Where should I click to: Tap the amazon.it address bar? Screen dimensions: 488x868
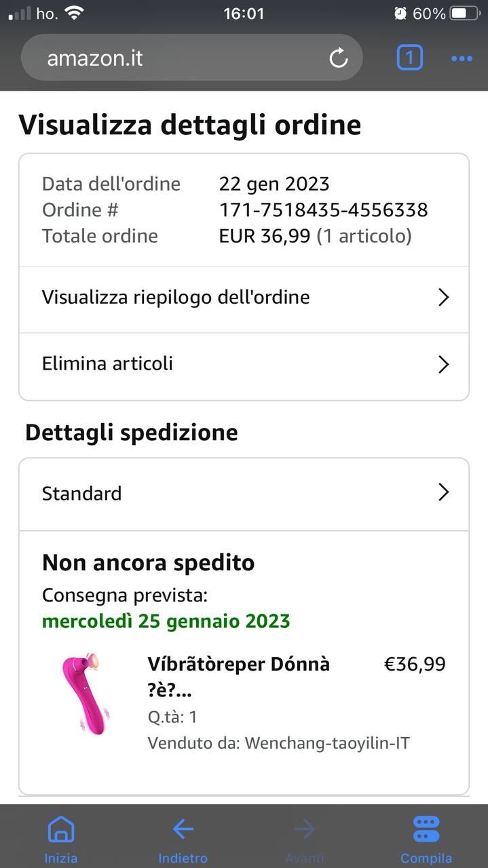(x=192, y=58)
